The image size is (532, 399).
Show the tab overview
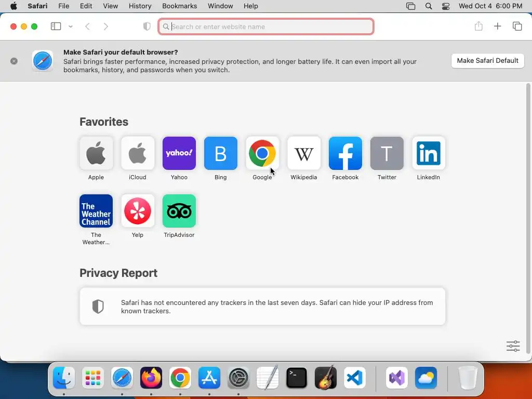pyautogui.click(x=517, y=26)
